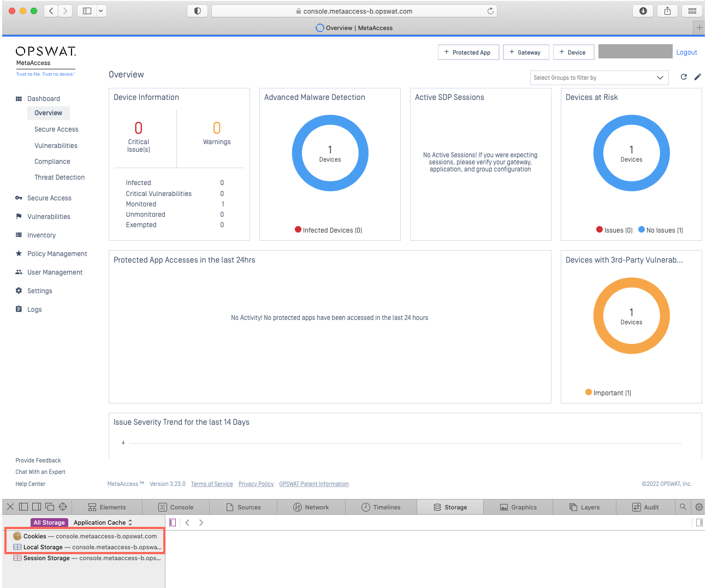Toggle the red Issues legend swatch
This screenshot has width=706, height=588.
600,229
